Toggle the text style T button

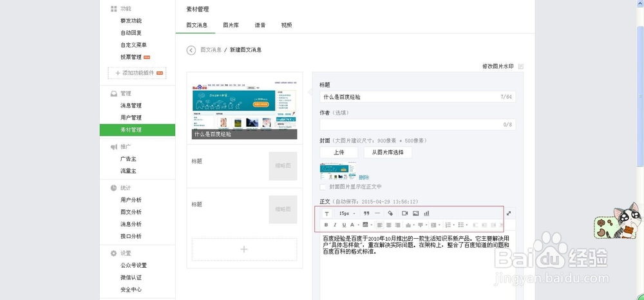point(327,214)
